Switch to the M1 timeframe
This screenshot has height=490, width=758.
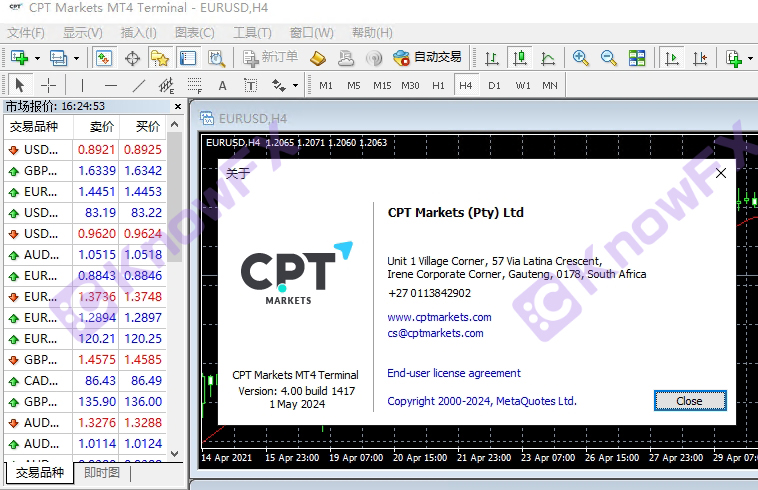click(x=326, y=86)
